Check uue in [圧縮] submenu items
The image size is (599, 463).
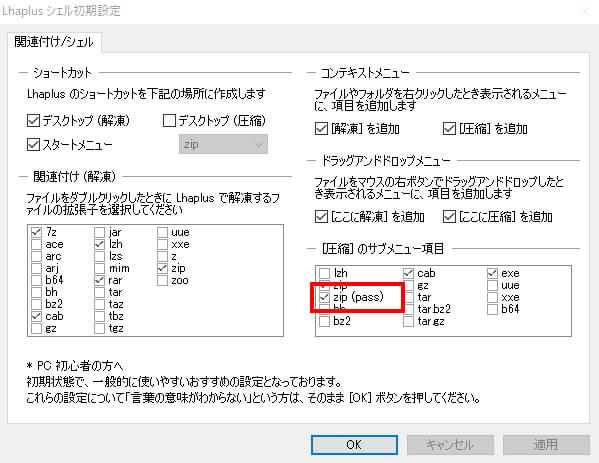coord(492,285)
